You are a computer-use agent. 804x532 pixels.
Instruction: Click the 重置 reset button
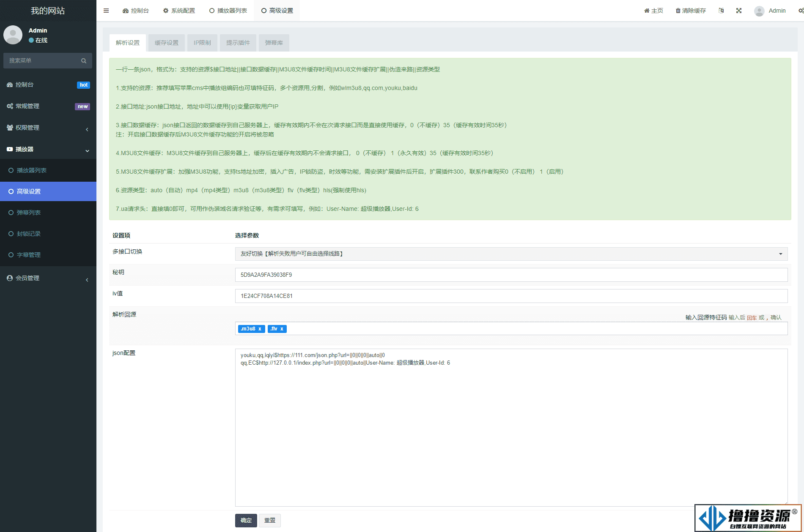point(270,521)
